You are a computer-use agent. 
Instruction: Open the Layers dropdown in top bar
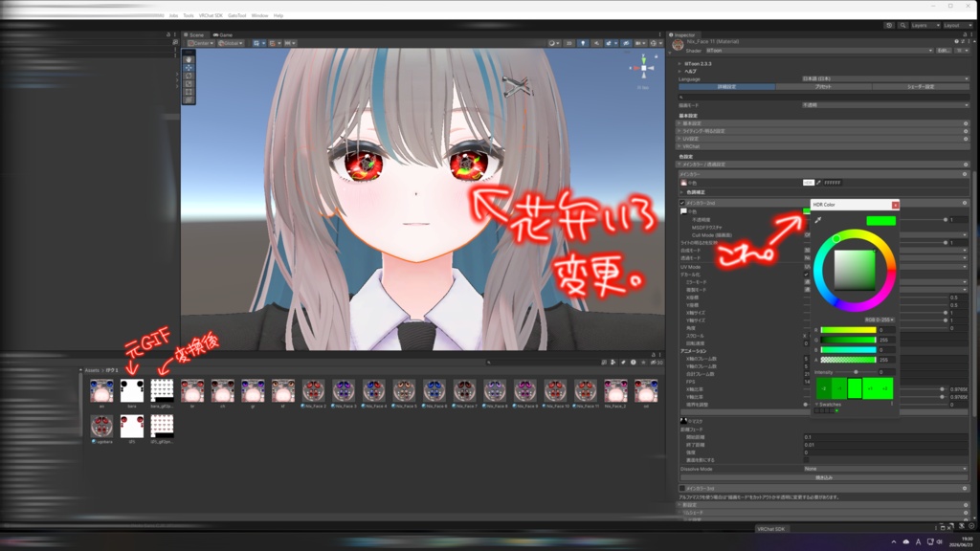(x=925, y=25)
